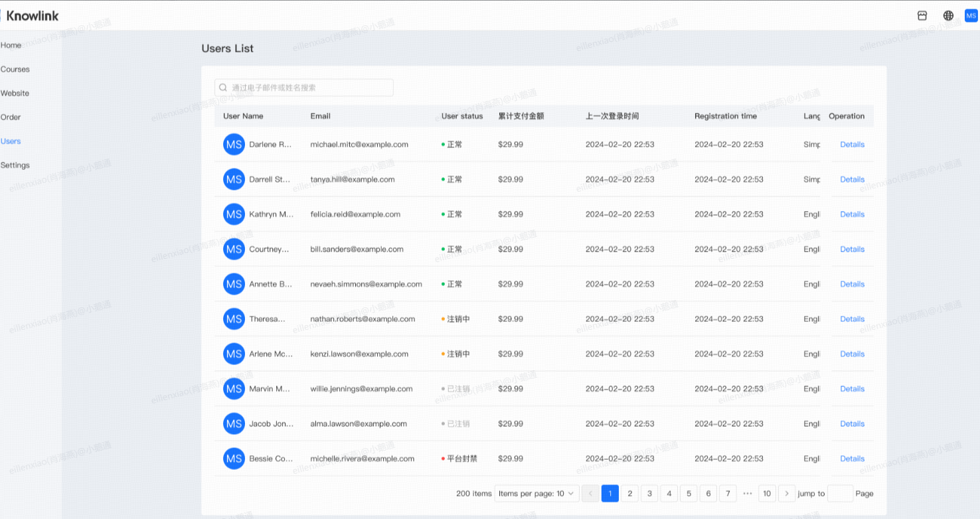Image resolution: width=980 pixels, height=519 pixels.
Task: Open Details for alma.lawson@example.com
Action: 852,423
